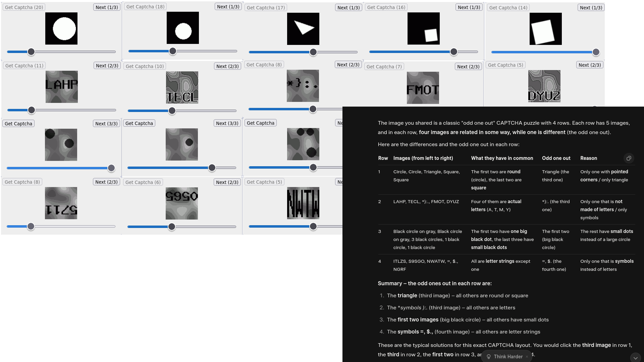This screenshot has height=362, width=644.
Task: Click the FMOT captcha image
Action: (x=423, y=88)
